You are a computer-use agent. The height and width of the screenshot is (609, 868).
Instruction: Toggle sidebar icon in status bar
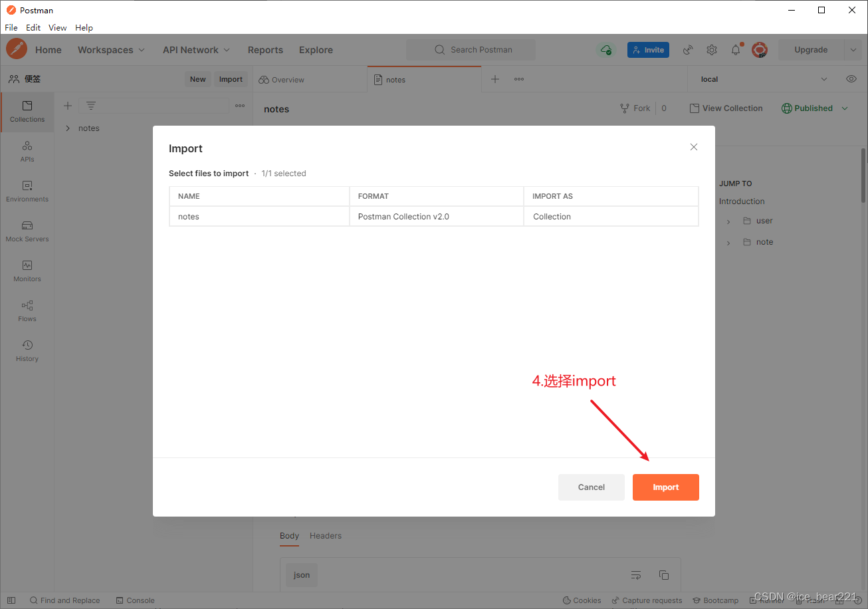pyautogui.click(x=11, y=600)
